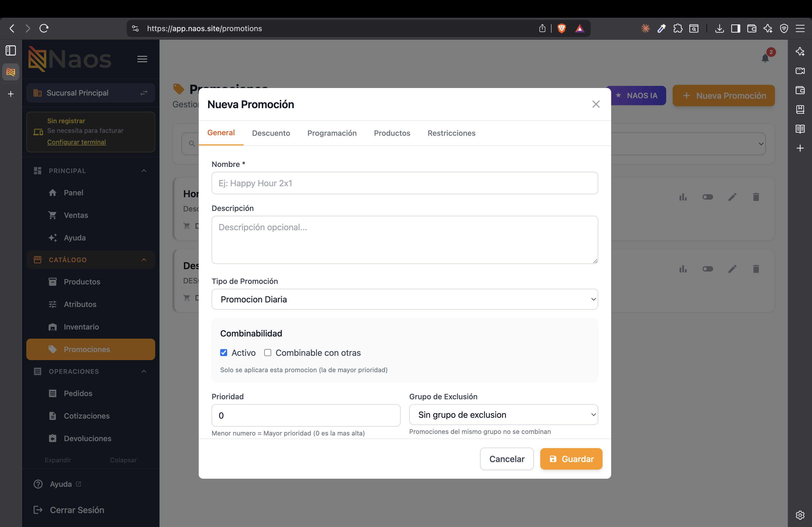The width and height of the screenshot is (812, 527).
Task: Open statistics chart icon for first promotion
Action: coord(683,197)
